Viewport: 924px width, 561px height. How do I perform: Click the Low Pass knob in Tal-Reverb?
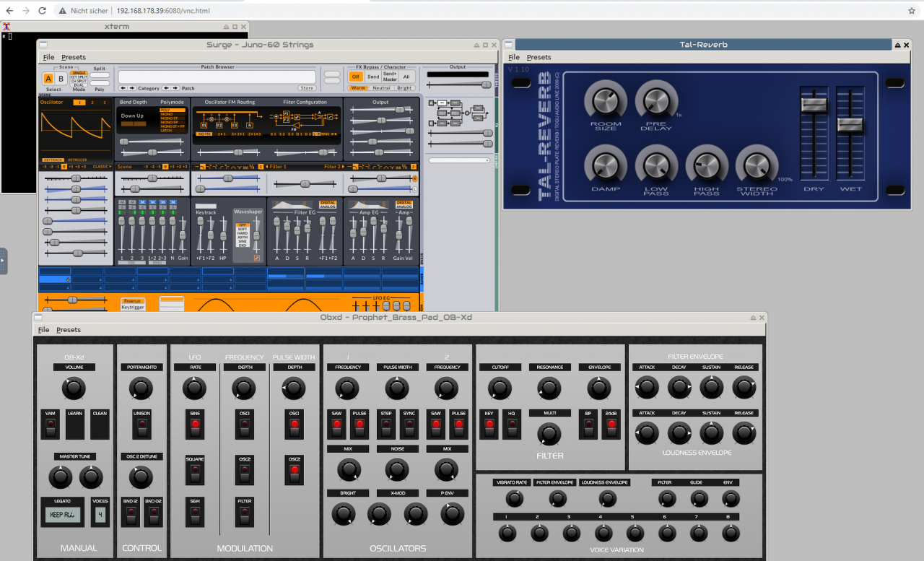tap(656, 165)
